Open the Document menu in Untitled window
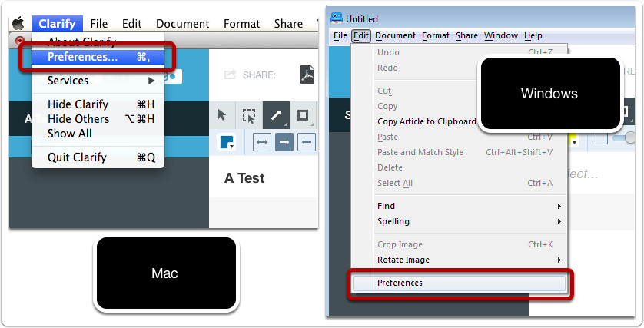Viewport: 644px width, 328px height. coord(395,35)
